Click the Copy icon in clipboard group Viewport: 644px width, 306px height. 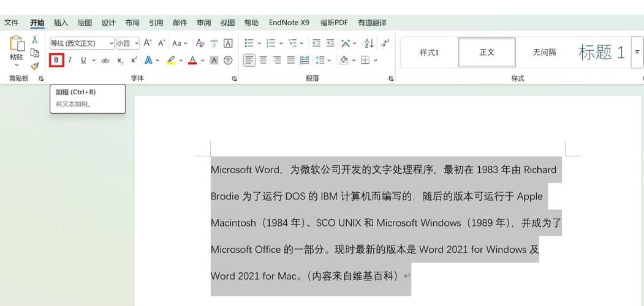[x=35, y=53]
